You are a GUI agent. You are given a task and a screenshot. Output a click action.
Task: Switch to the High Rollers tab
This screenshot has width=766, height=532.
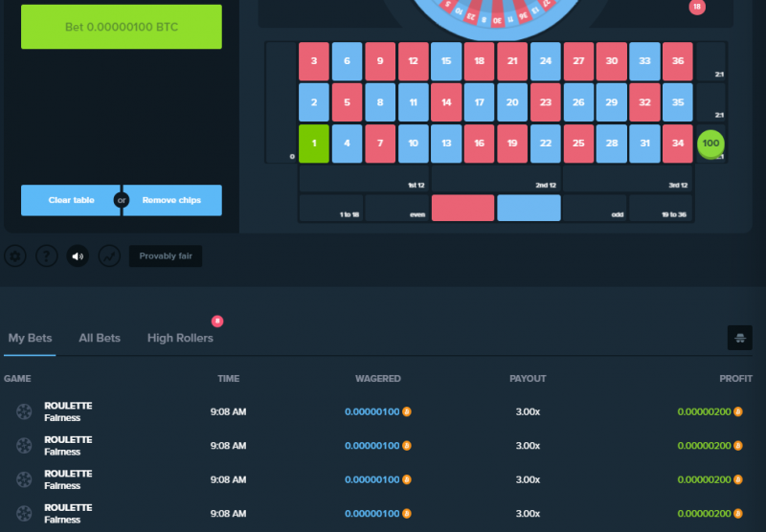coord(180,338)
